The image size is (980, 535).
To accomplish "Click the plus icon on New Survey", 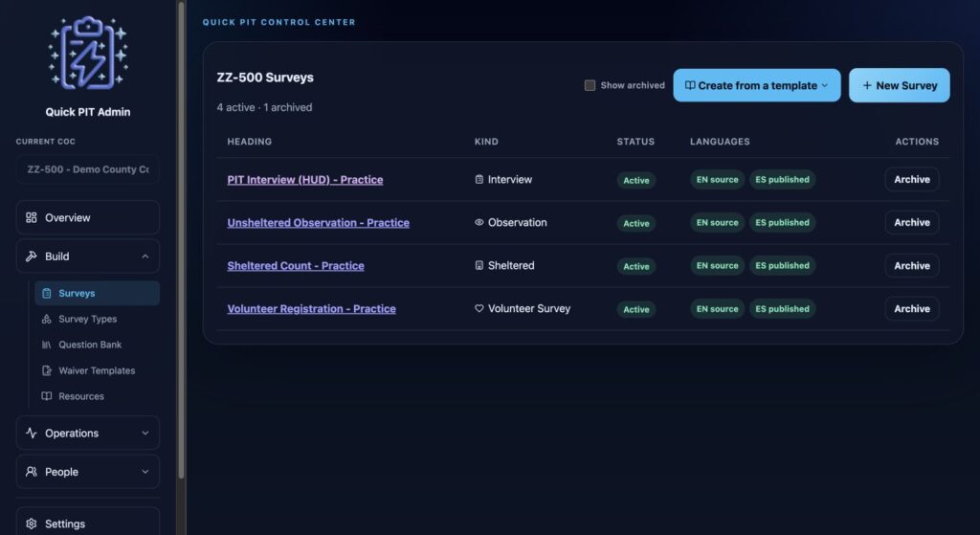I will pyautogui.click(x=867, y=85).
